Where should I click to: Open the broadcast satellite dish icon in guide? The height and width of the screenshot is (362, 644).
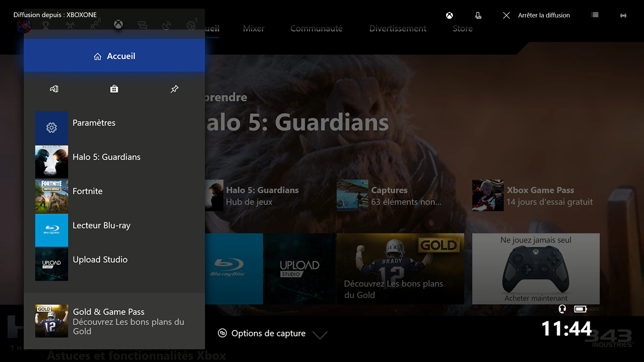click(x=167, y=25)
